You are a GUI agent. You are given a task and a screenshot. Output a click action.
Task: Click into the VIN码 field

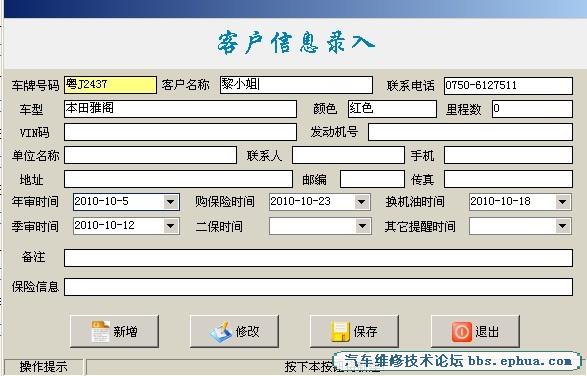180,132
